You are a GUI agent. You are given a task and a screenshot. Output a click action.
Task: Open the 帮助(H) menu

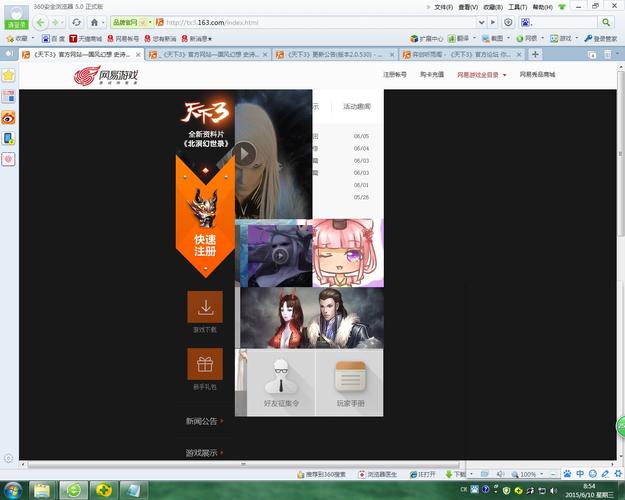tap(543, 7)
